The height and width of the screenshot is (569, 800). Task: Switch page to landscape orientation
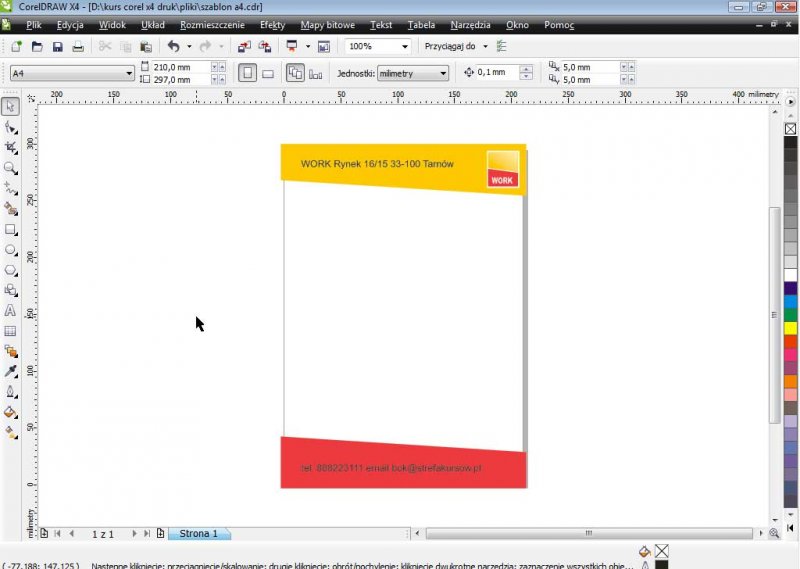coord(268,73)
